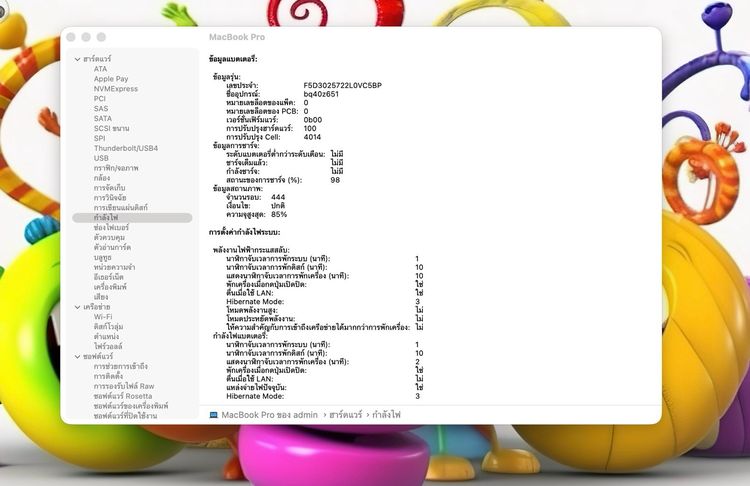Collapse the ฮาร์ดแวร์ section chevron
The width and height of the screenshot is (750, 486).
pos(77,59)
